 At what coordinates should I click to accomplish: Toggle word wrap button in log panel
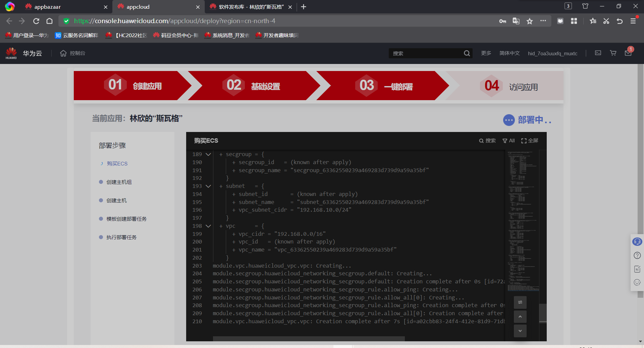click(x=520, y=302)
